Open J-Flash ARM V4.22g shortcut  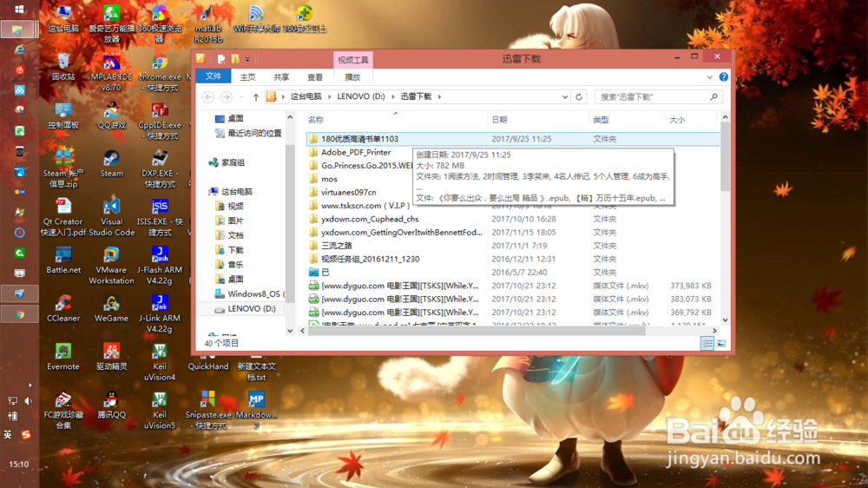pyautogui.click(x=160, y=265)
